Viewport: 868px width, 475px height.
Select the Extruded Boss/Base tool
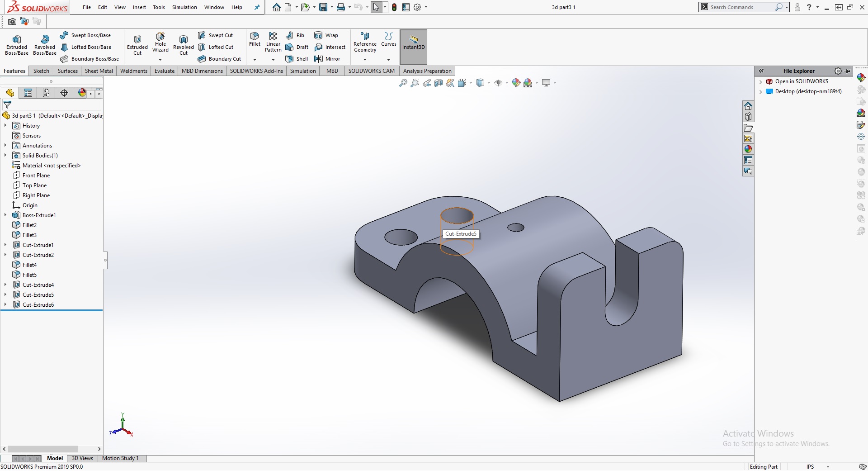[17, 45]
